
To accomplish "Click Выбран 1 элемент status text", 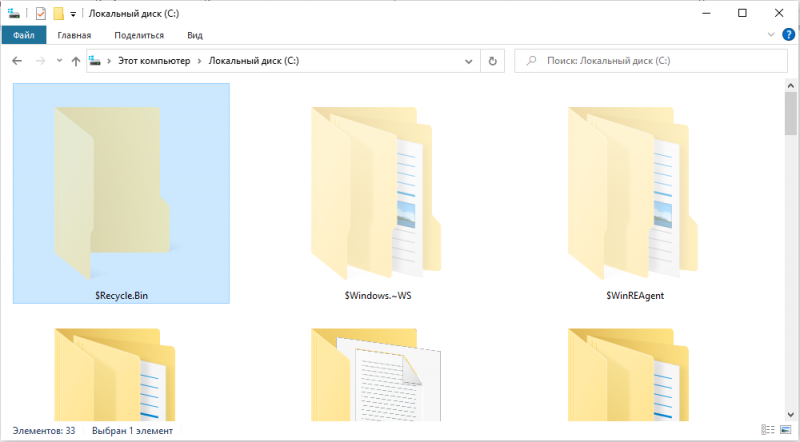I will (133, 431).
